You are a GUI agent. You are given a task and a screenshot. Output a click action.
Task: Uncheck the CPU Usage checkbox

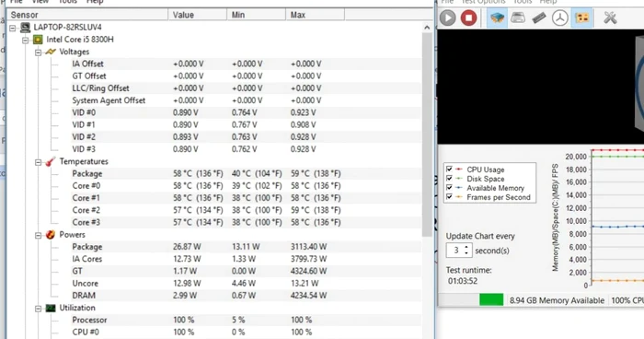tap(449, 169)
